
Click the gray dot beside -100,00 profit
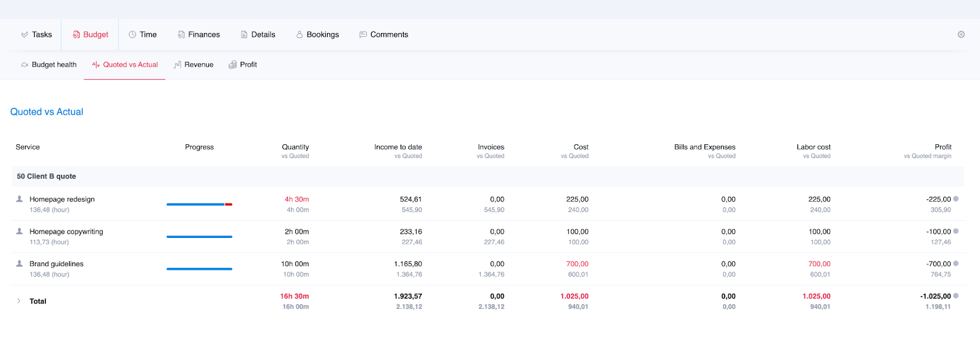pos(956,231)
